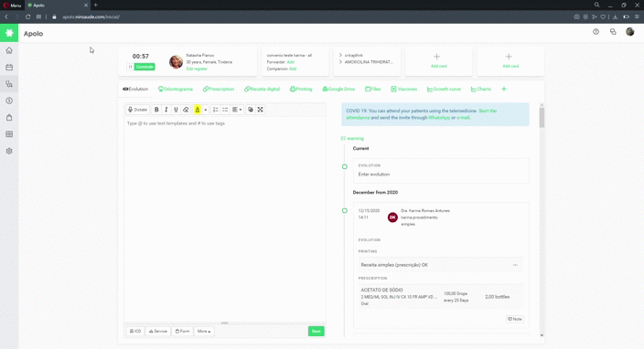Click the Service button below the editor

click(157, 331)
